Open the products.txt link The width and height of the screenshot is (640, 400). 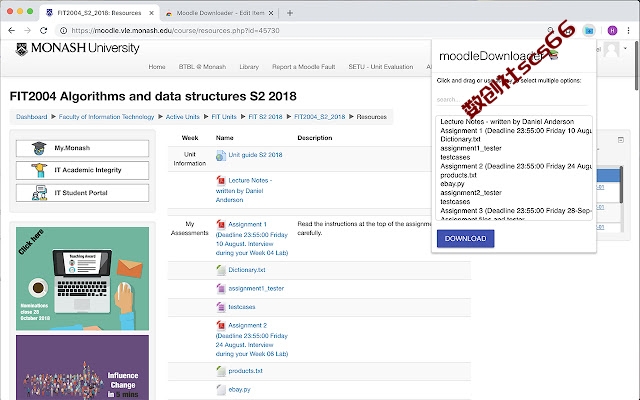pos(245,371)
